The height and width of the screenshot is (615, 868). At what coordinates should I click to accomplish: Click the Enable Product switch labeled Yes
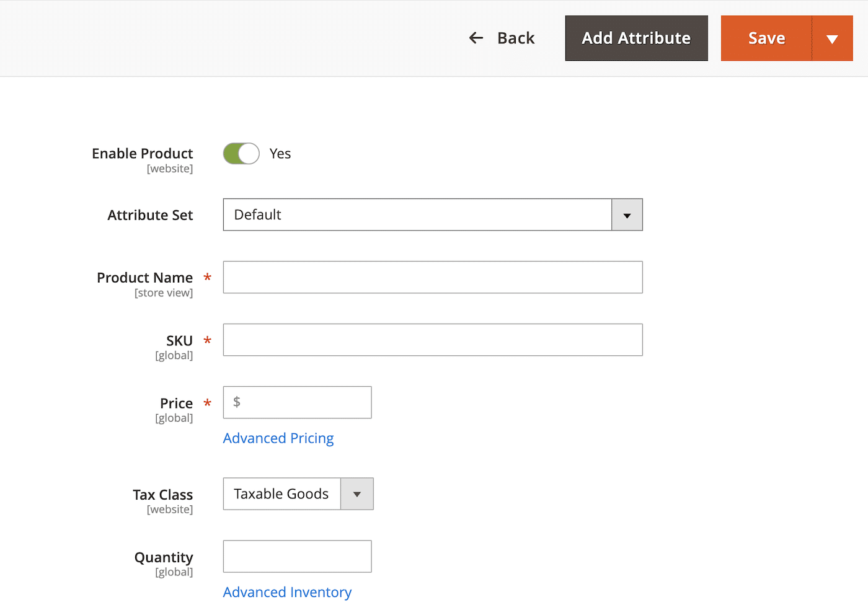coord(241,153)
